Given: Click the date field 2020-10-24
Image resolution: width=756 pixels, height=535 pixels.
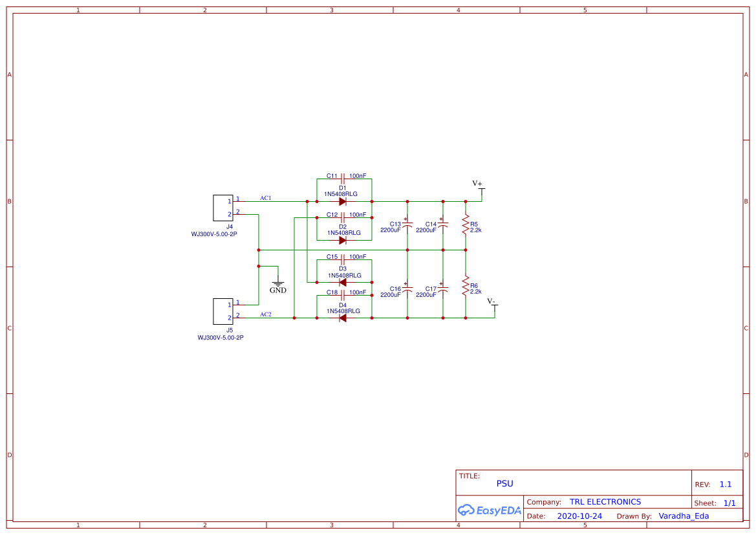Looking at the screenshot, I should [581, 516].
